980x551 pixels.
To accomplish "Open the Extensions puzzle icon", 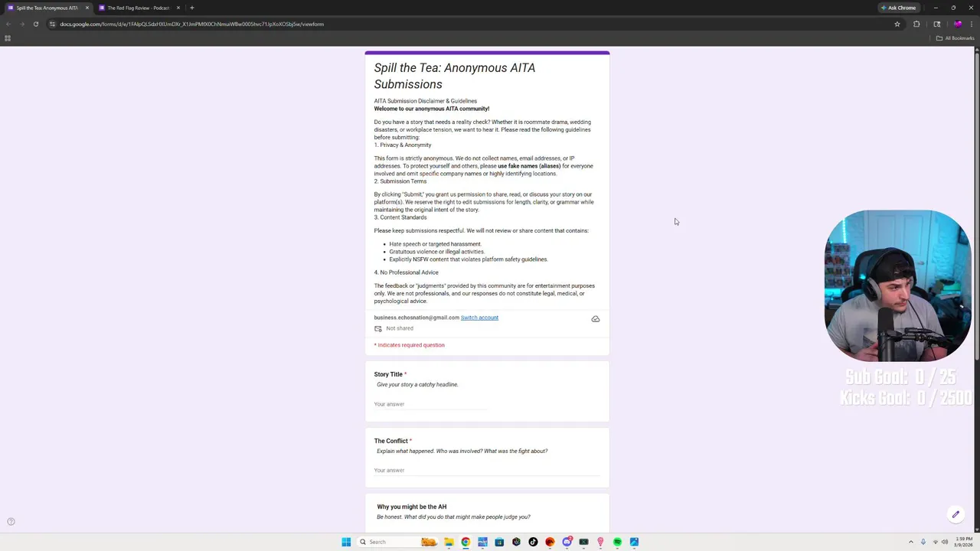I will coord(916,24).
